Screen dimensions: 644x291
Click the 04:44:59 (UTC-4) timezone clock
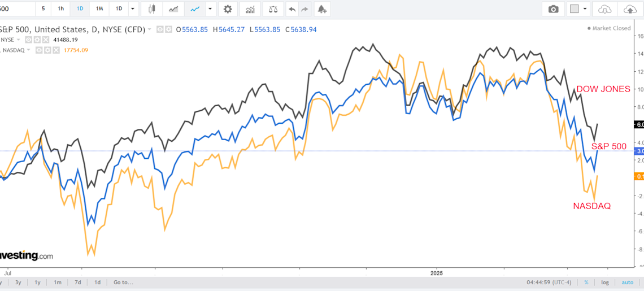point(550,283)
